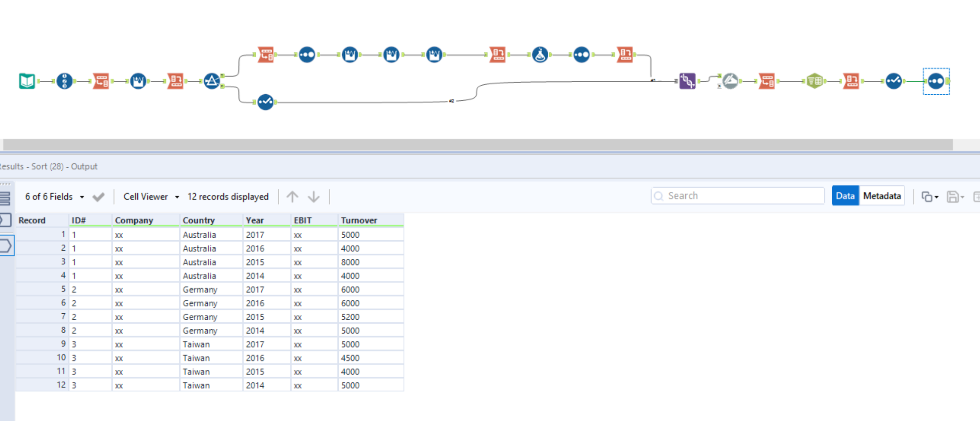Select the Unique tool on the bottom branch
Image resolution: width=980 pixels, height=421 pixels.
tap(265, 102)
